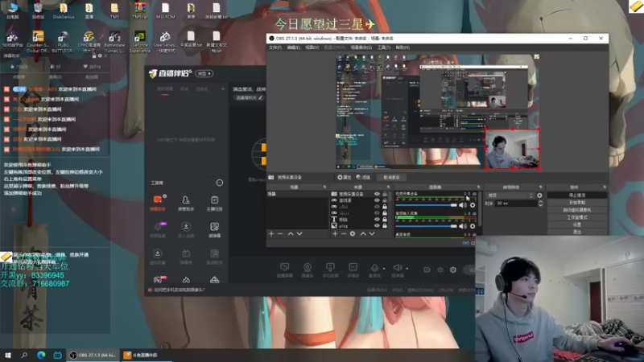The height and width of the screenshot is (362, 644).
Task: Open settings gear on danmaku assistant overlay
Action: coord(100,56)
